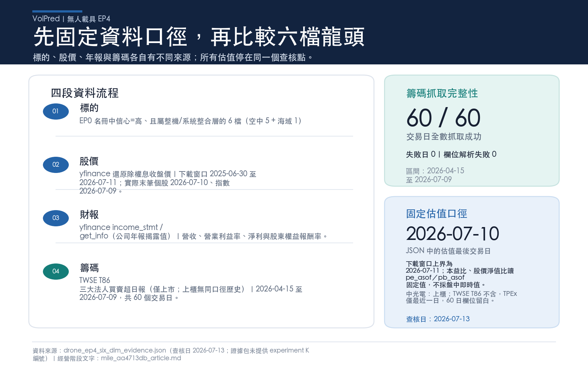Click the 'yfinance income_stmt /' text
Viewport: 588px width, 368px height.
pyautogui.click(x=121, y=227)
